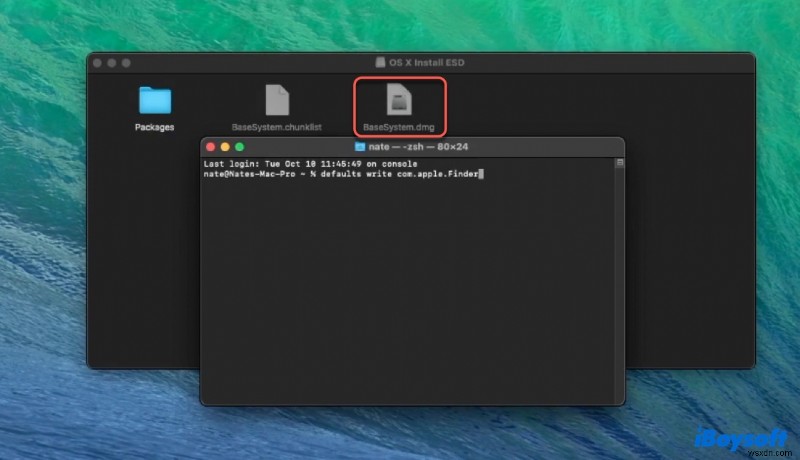This screenshot has height=460, width=800.
Task: Open the Packages folder icon
Action: pos(155,100)
